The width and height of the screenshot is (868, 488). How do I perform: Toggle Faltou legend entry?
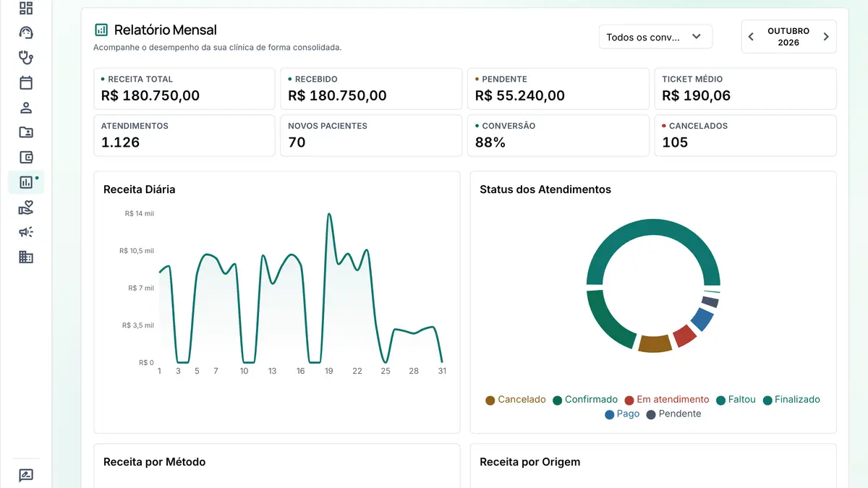[x=736, y=400]
